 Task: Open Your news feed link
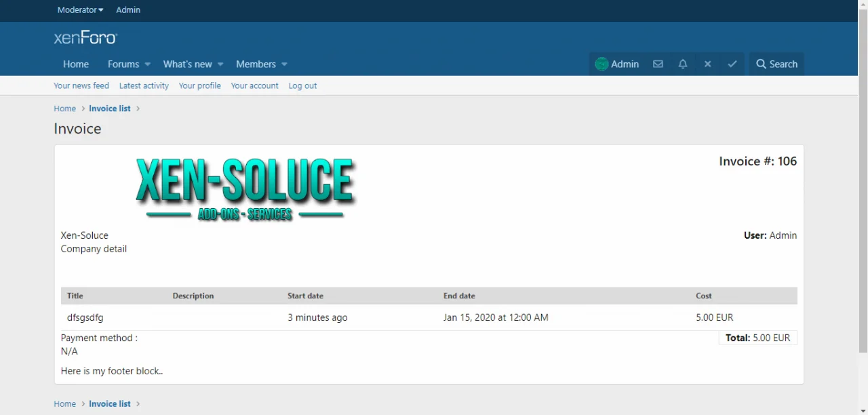click(81, 86)
